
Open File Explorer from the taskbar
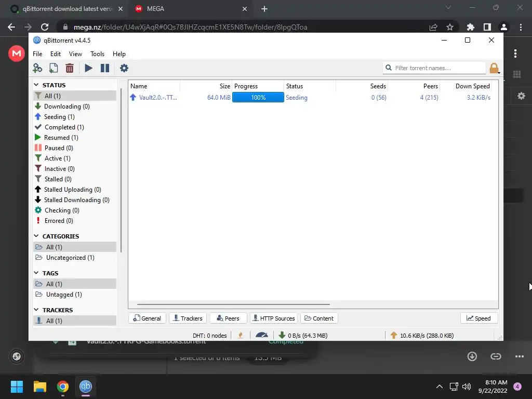pyautogui.click(x=39, y=387)
